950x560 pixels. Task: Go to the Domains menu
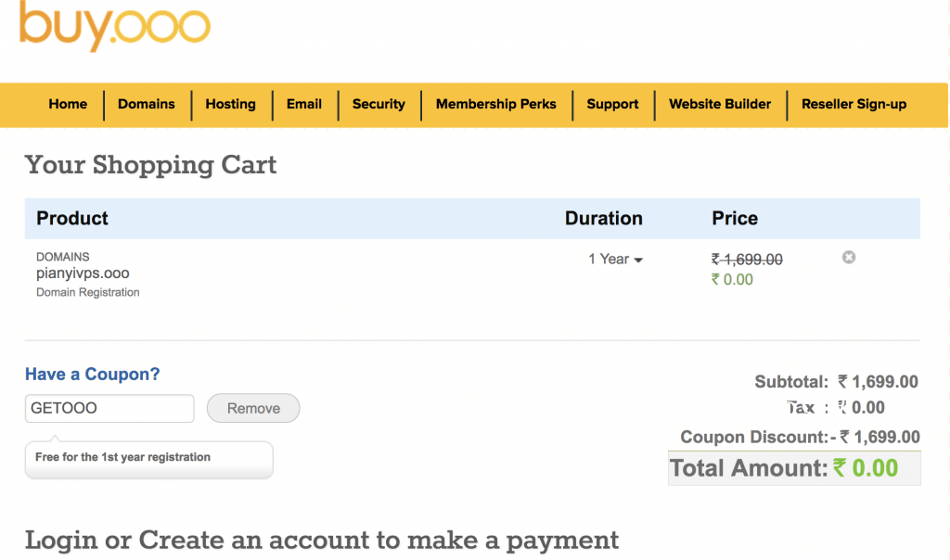pyautogui.click(x=146, y=104)
